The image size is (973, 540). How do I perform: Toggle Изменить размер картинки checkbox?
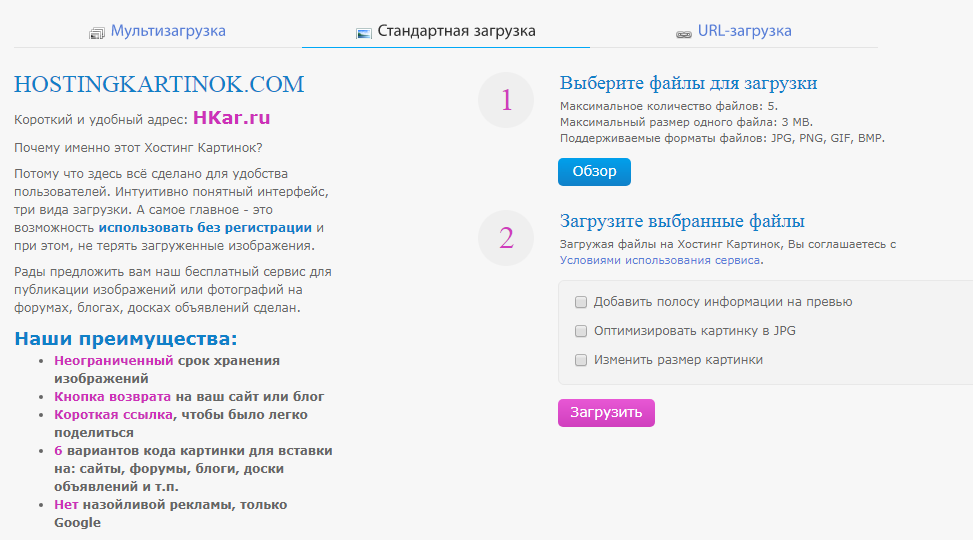581,360
